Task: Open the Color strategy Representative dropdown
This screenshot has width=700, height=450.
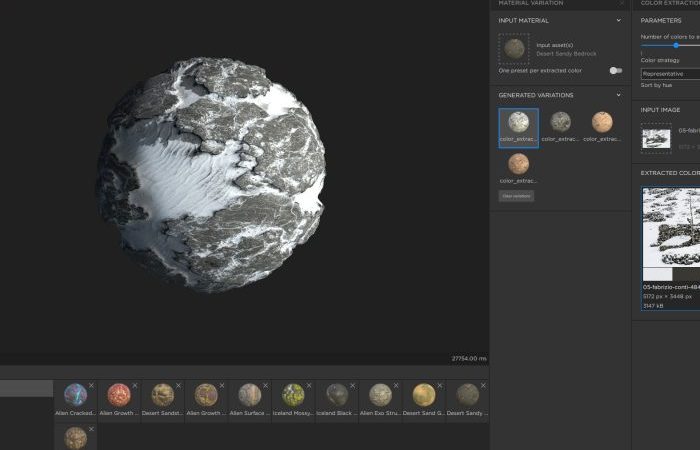Action: point(670,74)
